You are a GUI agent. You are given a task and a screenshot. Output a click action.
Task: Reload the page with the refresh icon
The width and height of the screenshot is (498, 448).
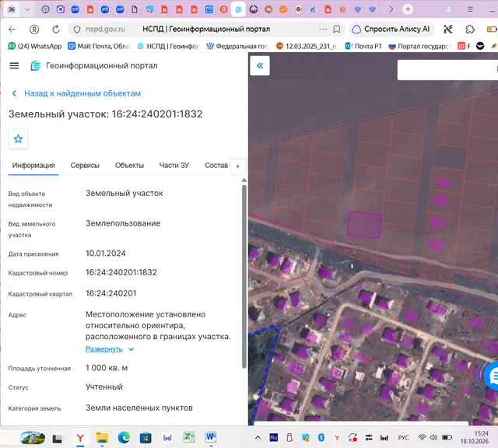pyautogui.click(x=56, y=30)
